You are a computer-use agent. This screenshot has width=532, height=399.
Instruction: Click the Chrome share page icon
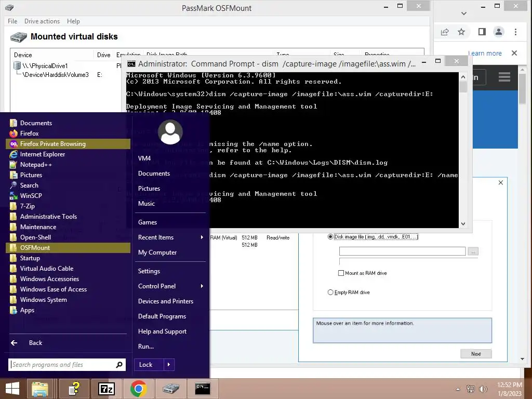(x=445, y=32)
